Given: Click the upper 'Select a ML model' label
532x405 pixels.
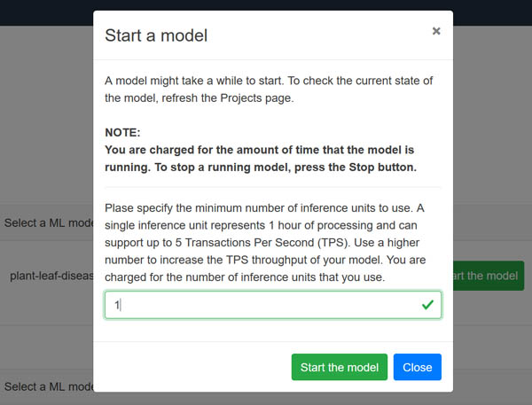Looking at the screenshot, I should click(x=49, y=222).
